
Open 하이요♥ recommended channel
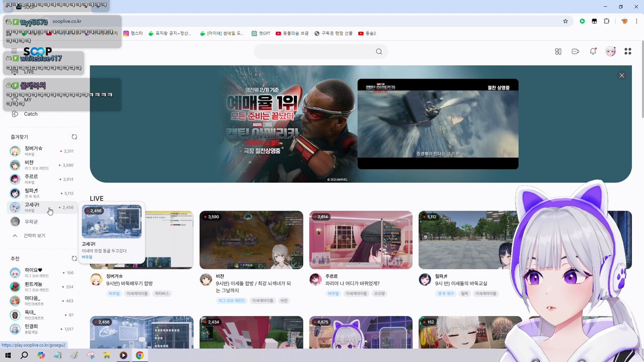(42, 273)
